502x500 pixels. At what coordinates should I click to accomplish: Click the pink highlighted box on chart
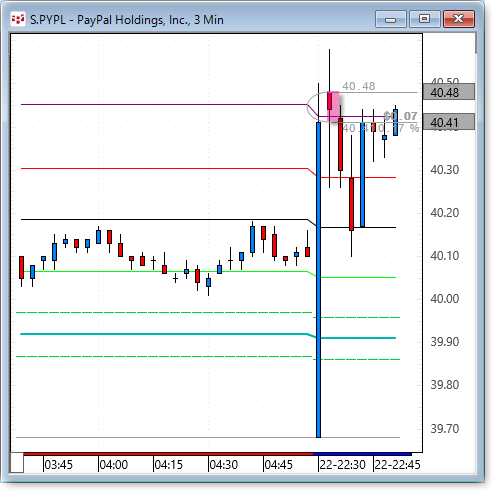tap(333, 107)
